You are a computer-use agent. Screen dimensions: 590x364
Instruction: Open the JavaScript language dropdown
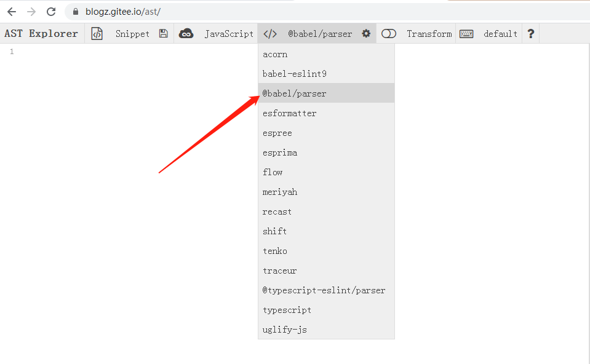tap(229, 34)
